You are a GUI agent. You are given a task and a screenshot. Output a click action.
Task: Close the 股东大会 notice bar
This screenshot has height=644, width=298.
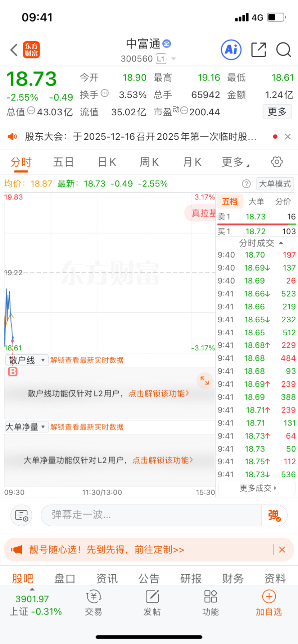288,137
